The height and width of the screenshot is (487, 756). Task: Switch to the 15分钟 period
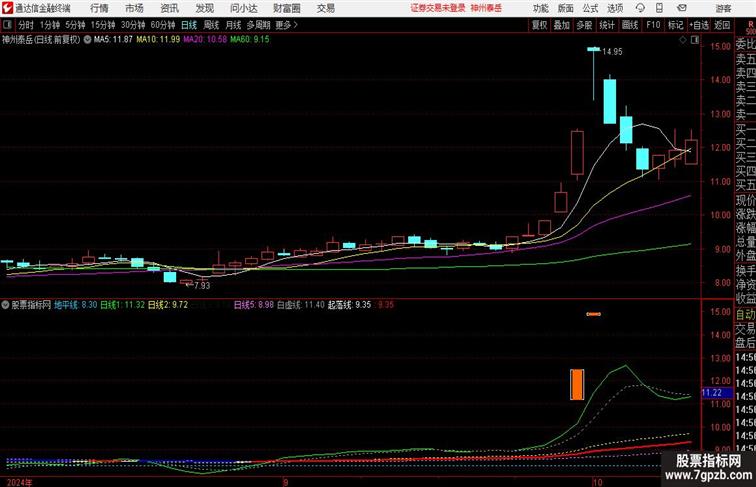click(x=103, y=25)
